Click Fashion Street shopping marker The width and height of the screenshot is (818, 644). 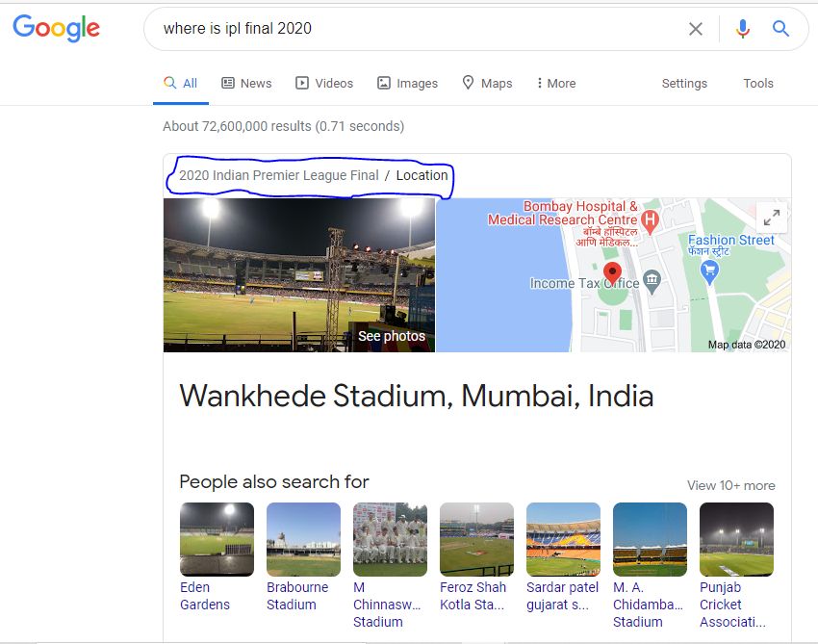pyautogui.click(x=710, y=271)
